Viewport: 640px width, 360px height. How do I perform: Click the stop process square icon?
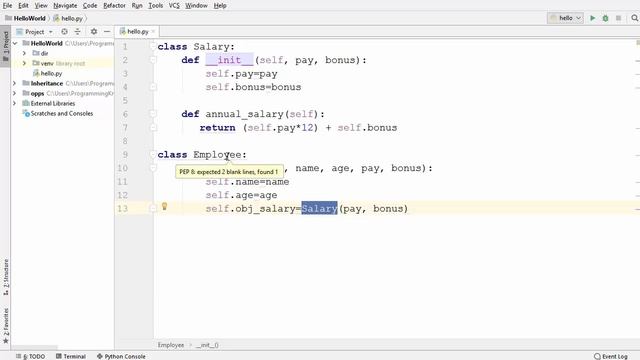coord(618,18)
